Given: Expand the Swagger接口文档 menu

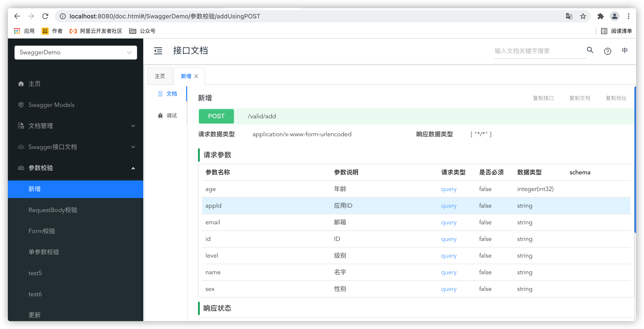Looking at the screenshot, I should pyautogui.click(x=76, y=147).
